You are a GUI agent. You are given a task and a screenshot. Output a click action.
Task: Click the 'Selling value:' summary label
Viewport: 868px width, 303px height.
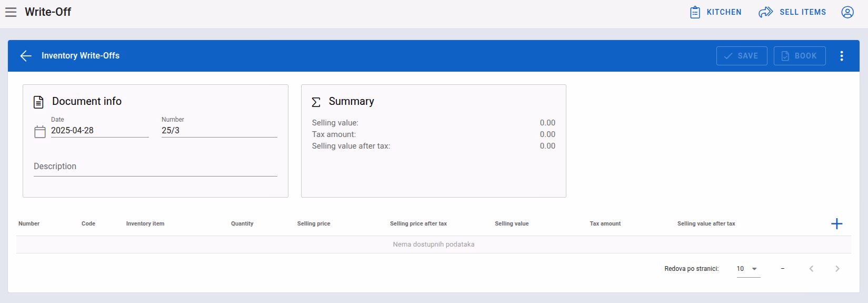335,123
